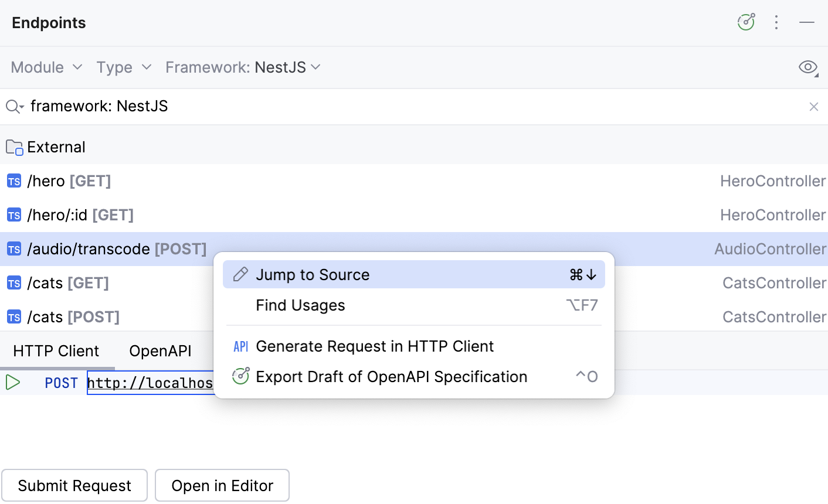Viewport: 828px width, 504px height.
Task: Click the pencil icon beside Jump to Source
Action: click(x=240, y=274)
